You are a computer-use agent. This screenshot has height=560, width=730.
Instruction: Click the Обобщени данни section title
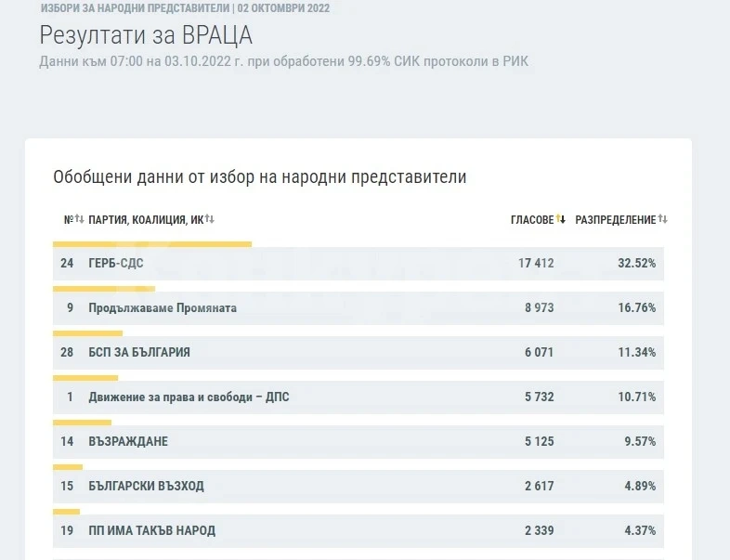260,177
